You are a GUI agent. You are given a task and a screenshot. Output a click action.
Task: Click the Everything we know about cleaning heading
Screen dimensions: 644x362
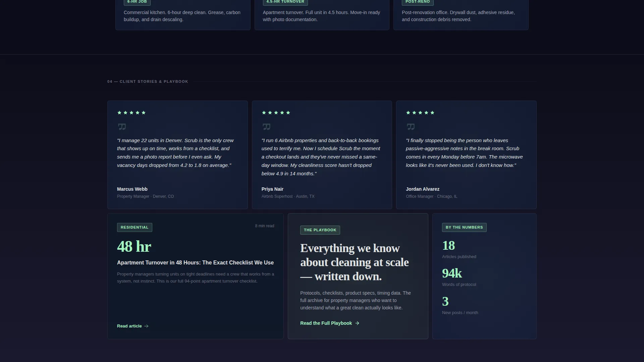tap(355, 262)
